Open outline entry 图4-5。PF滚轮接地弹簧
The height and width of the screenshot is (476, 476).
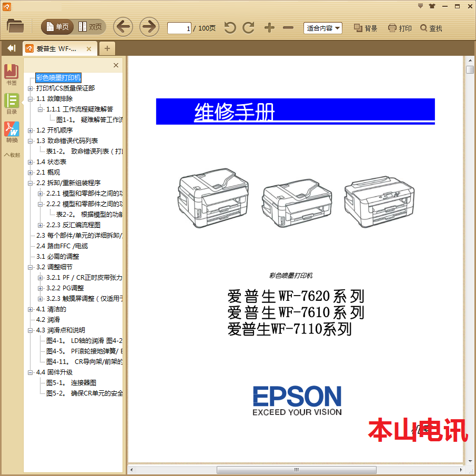click(84, 351)
